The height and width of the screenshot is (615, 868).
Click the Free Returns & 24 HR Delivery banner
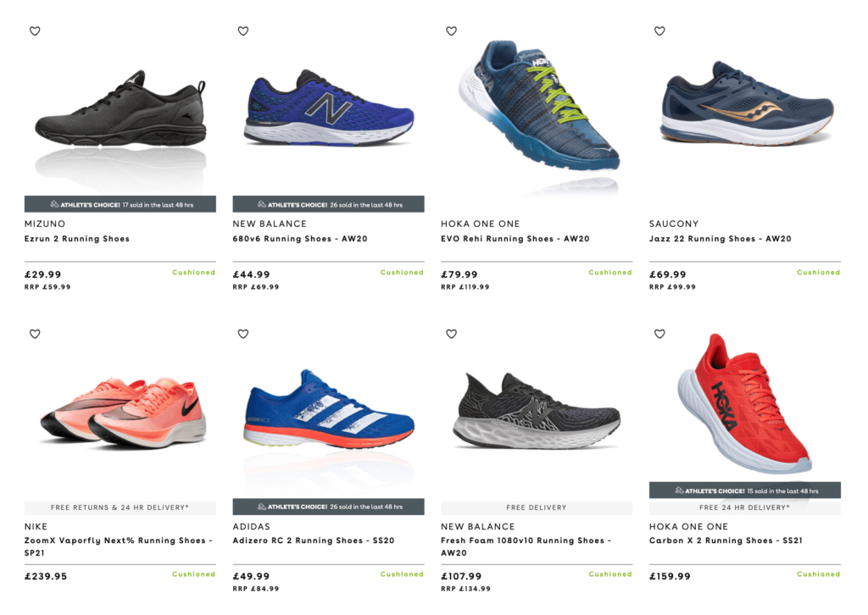(120, 507)
